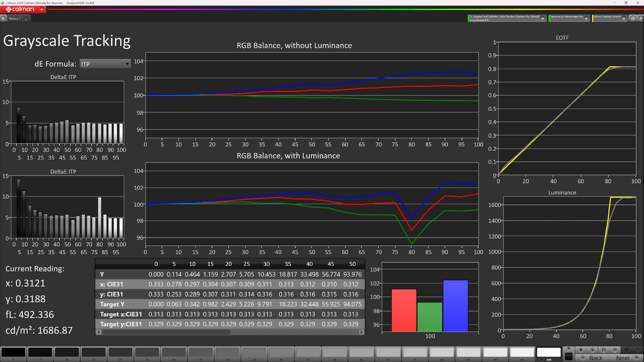
Task: Expand the patch strip up-arrow icon
Action: point(568,349)
